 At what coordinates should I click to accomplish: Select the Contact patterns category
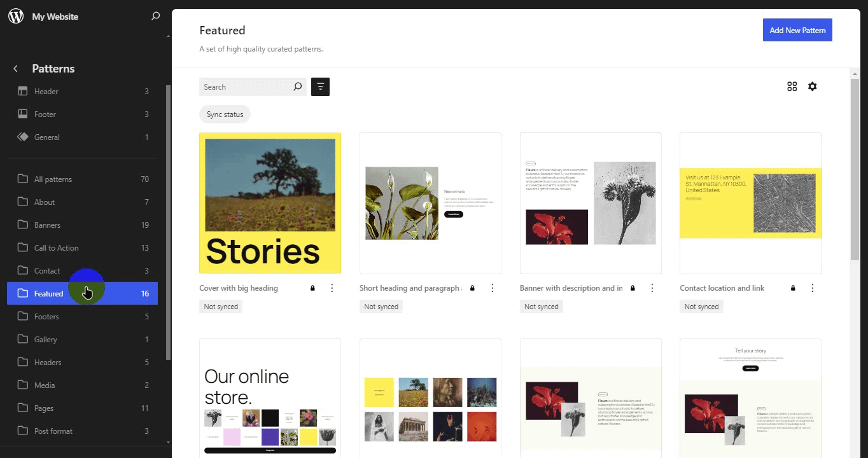[83, 270]
